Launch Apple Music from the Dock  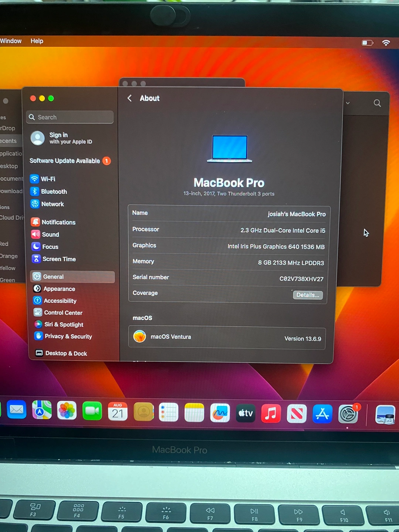point(271,413)
